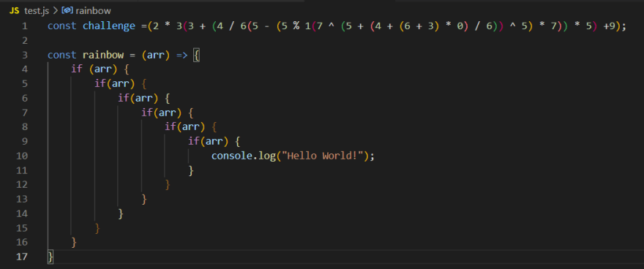
Task: Click line number 12 in the gutter
Action: 22,184
